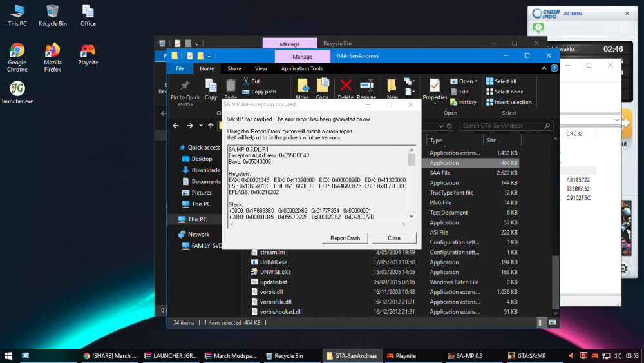
Task: Collapse the ribbon chevron
Action: [x=544, y=68]
